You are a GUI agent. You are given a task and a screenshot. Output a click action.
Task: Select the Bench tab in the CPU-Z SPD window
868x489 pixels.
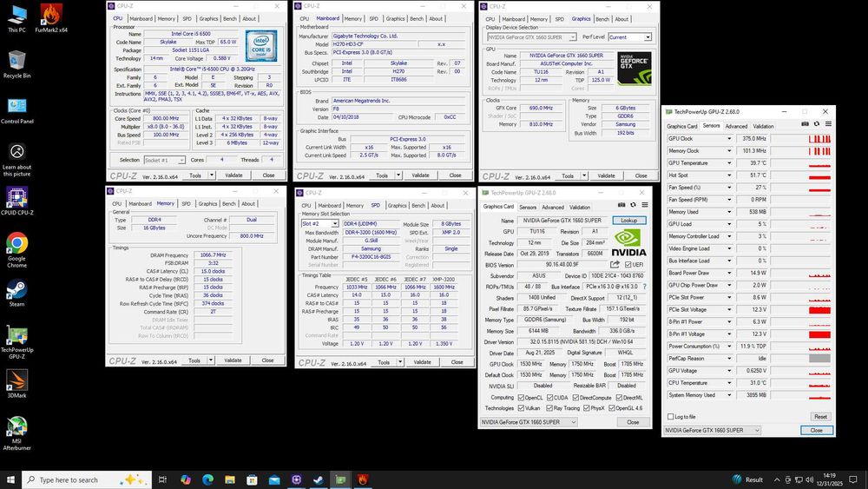click(x=418, y=206)
